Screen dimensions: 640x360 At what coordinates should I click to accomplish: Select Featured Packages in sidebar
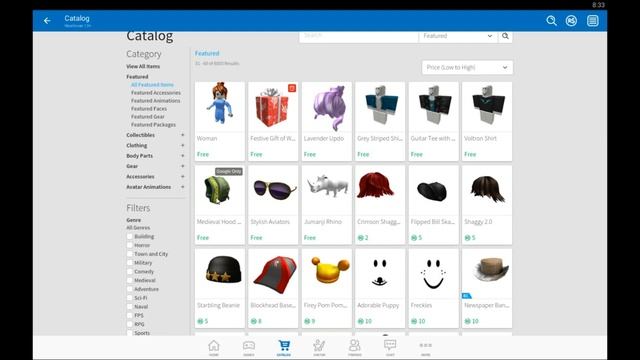click(x=153, y=125)
